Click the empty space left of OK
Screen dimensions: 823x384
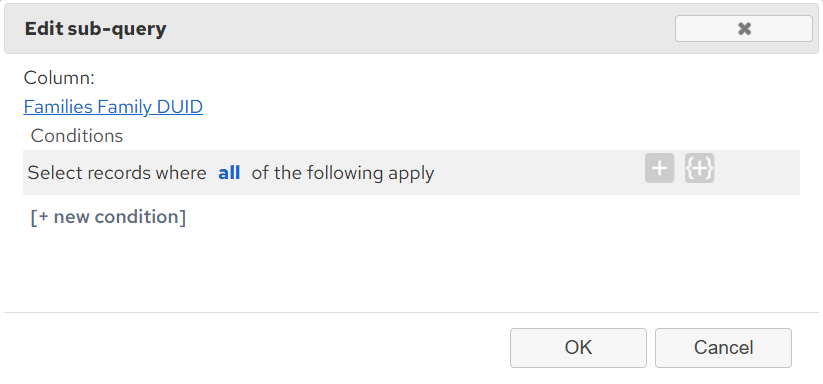point(257,348)
